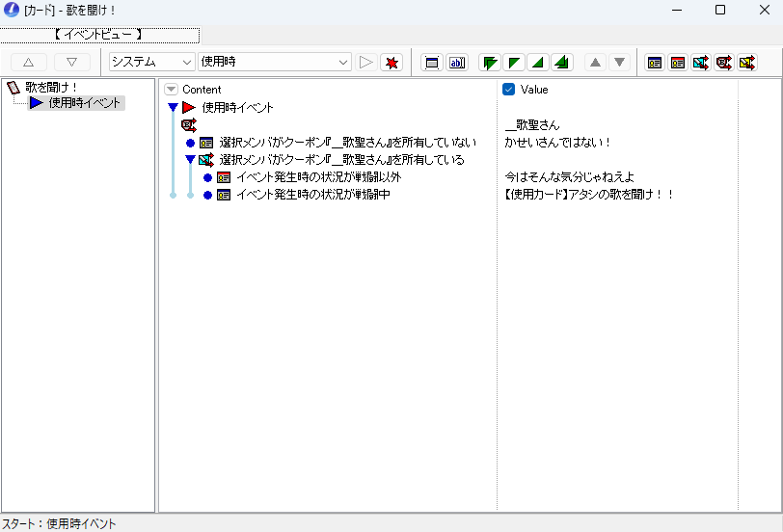The image size is (783, 532).
Task: Select 歌を聞け！ card in left tree
Action: [x=52, y=88]
